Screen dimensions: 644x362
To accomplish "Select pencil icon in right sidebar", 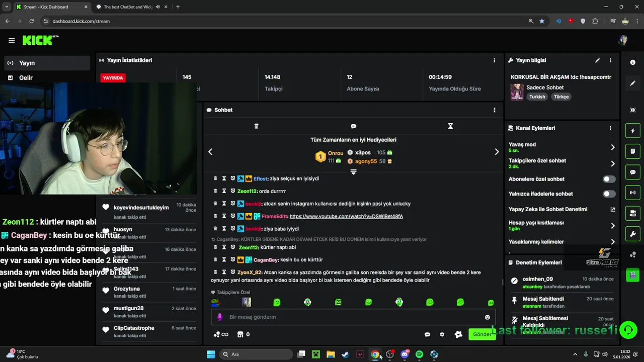I will tap(632, 83).
